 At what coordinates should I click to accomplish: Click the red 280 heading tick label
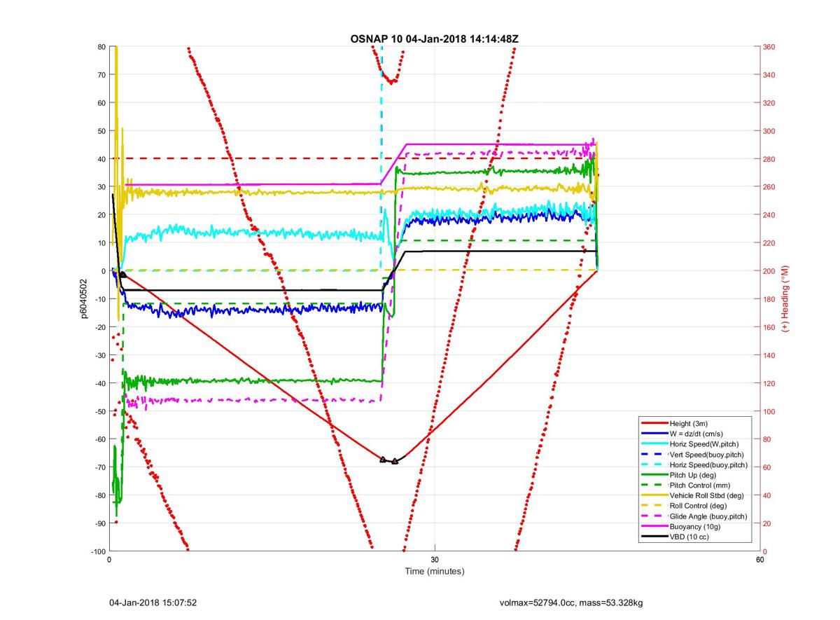pos(769,159)
